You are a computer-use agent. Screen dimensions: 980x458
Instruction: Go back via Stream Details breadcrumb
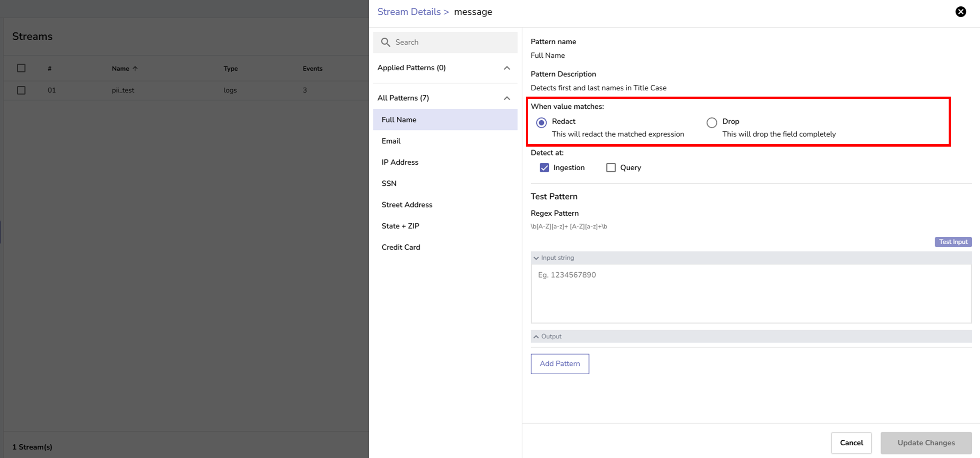pyautogui.click(x=409, y=12)
